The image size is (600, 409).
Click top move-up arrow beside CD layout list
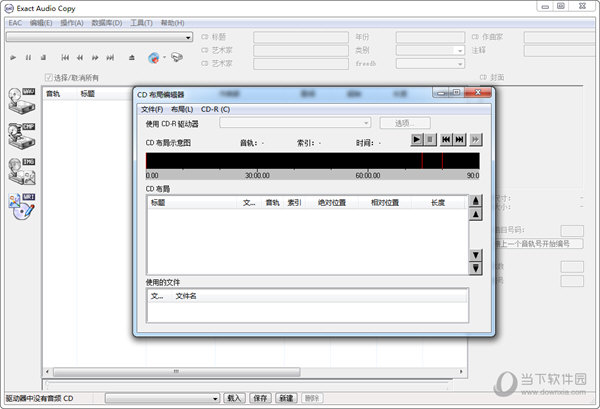pyautogui.click(x=475, y=200)
